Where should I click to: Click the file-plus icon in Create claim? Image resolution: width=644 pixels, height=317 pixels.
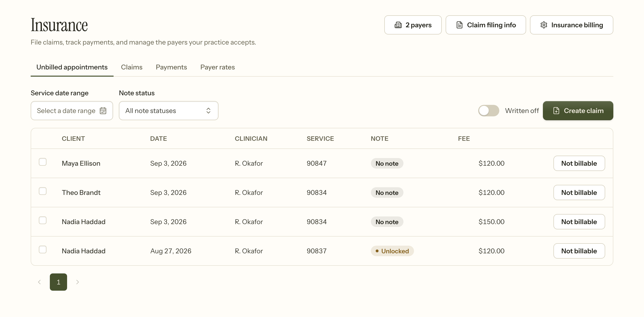(556, 111)
